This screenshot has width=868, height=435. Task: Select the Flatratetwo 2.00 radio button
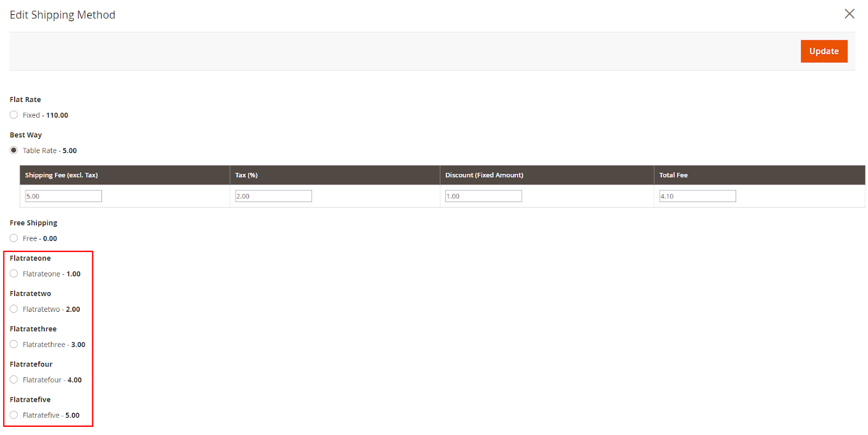point(14,309)
